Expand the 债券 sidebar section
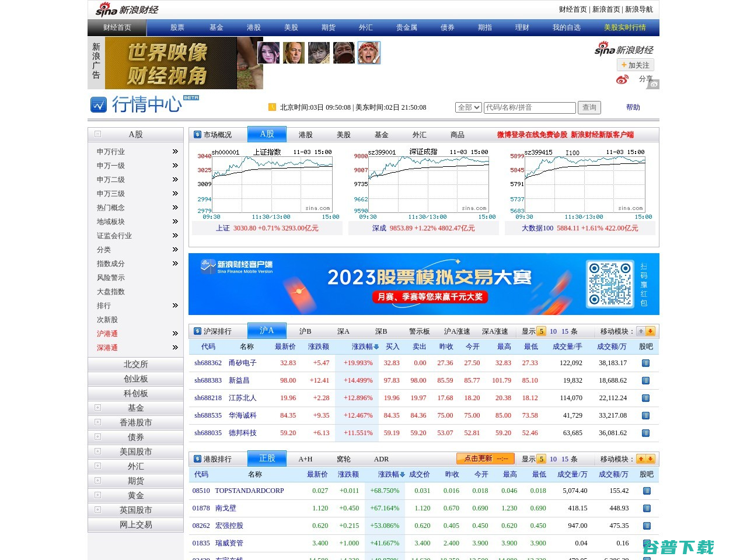Image resolution: width=747 pixels, height=560 pixels. click(97, 436)
